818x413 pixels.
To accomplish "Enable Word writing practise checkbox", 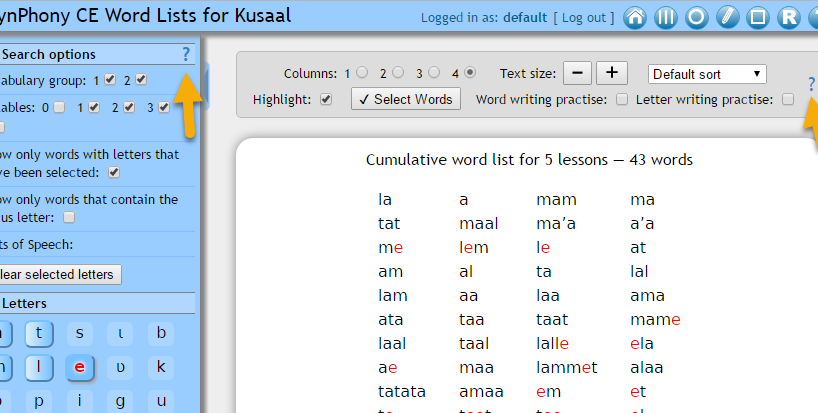I will [x=622, y=99].
